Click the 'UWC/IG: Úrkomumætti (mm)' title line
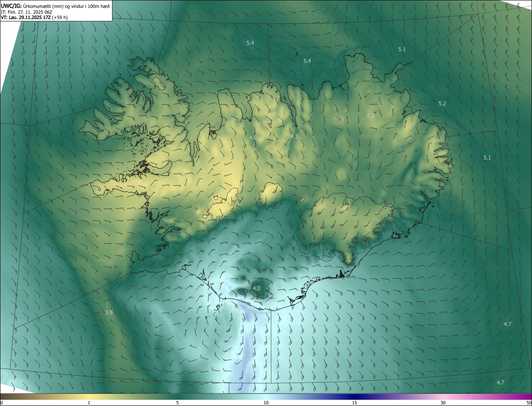This screenshot has width=532, height=406. pyautogui.click(x=55, y=5)
